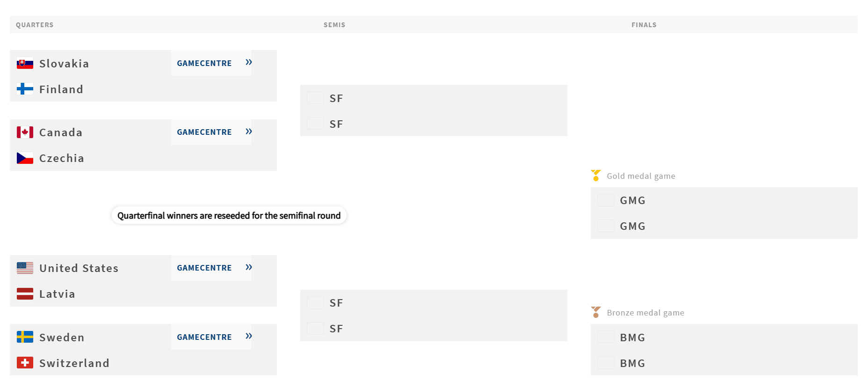
Task: Expand chevron for United States vs Latvia game
Action: pos(249,267)
